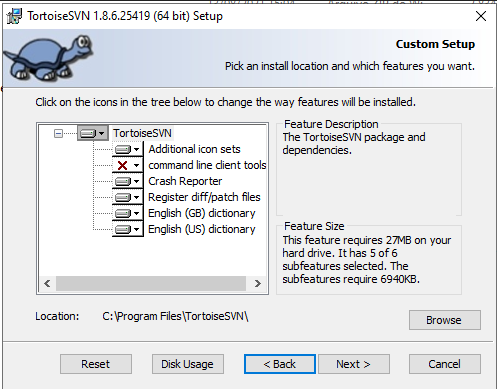Click the red X next to command line client tools
497x389 pixels.
123,165
